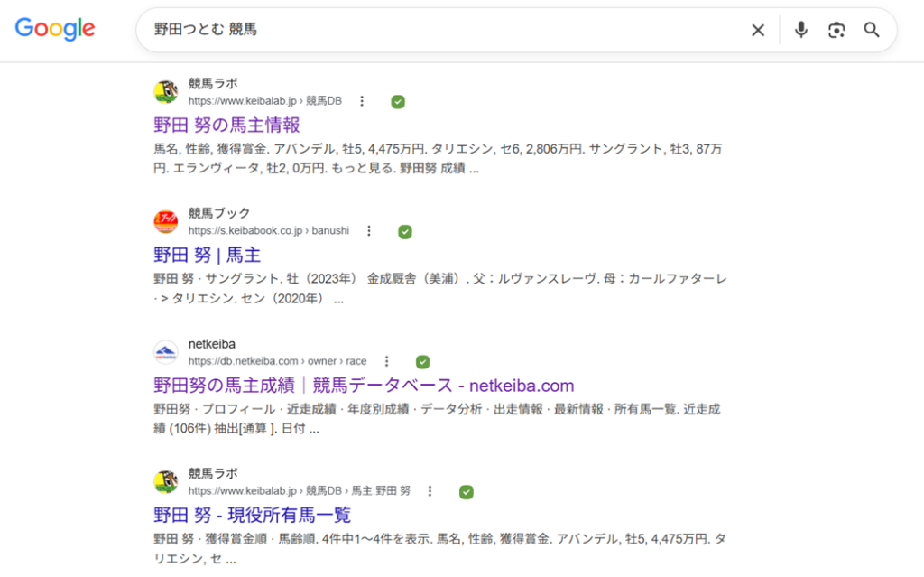Open the three-dot menu beside the keibalab.jp › 競馬DB URL
This screenshot has width=924, height=577.
click(x=362, y=101)
